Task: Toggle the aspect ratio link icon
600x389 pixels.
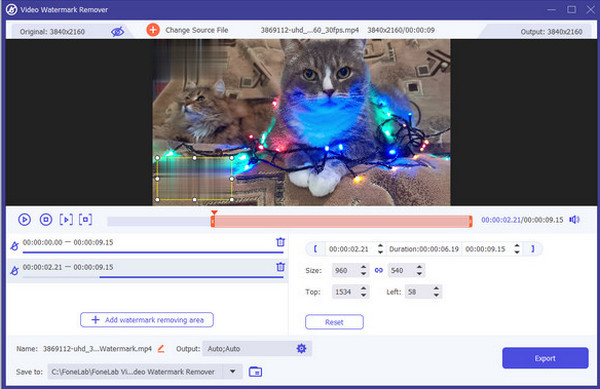Action: [x=378, y=270]
